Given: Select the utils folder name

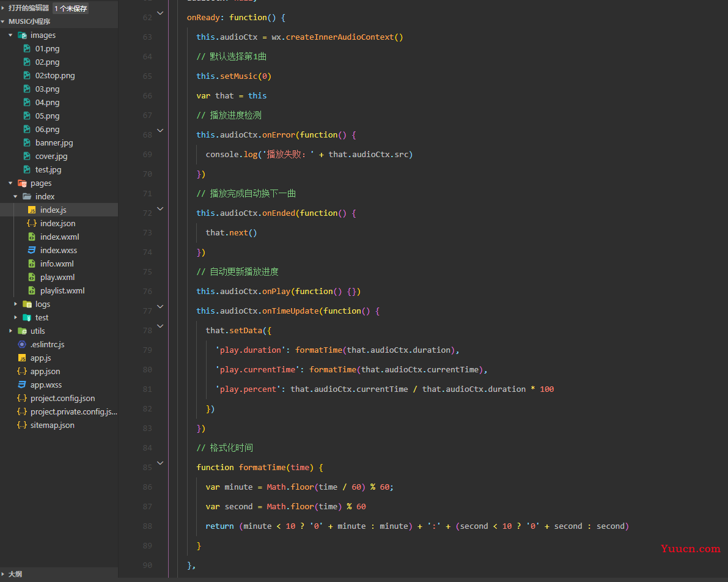Looking at the screenshot, I should [x=38, y=331].
